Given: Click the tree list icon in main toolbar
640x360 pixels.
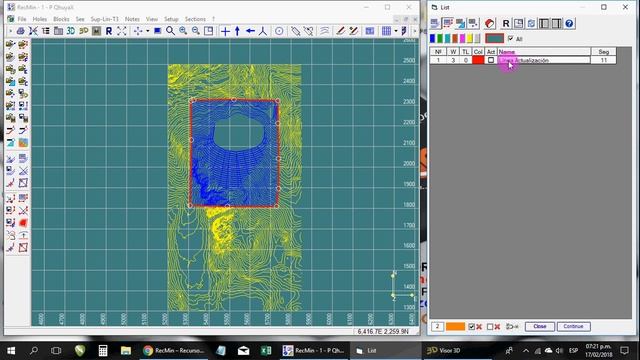Looking at the screenshot, I should [x=45, y=31].
